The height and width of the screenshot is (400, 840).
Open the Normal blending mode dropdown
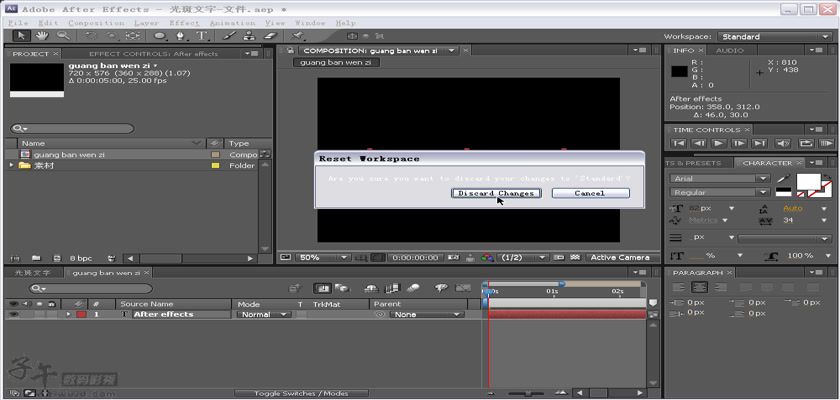263,315
